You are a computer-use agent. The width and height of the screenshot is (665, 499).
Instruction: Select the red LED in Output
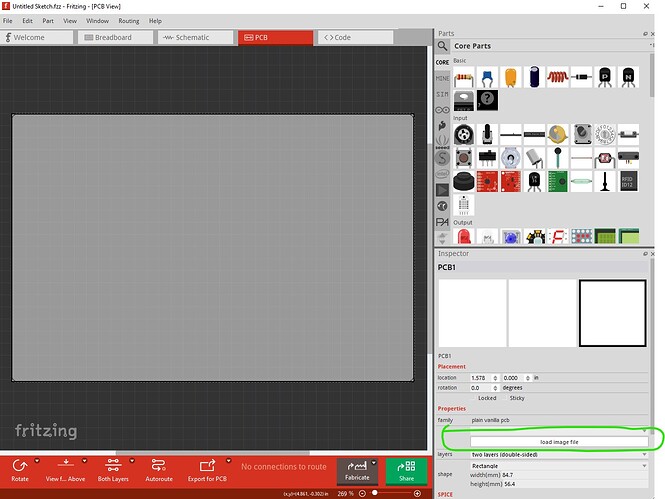point(464,237)
